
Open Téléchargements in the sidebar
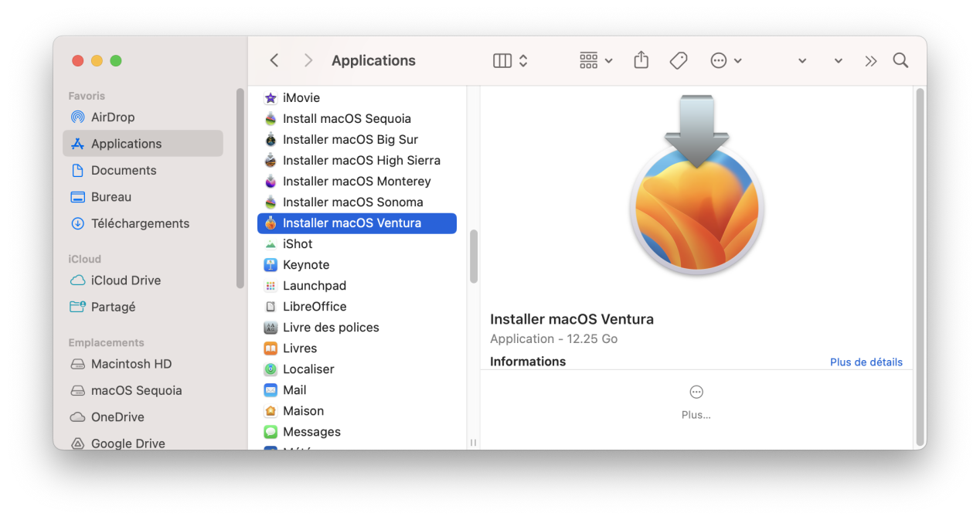click(143, 223)
